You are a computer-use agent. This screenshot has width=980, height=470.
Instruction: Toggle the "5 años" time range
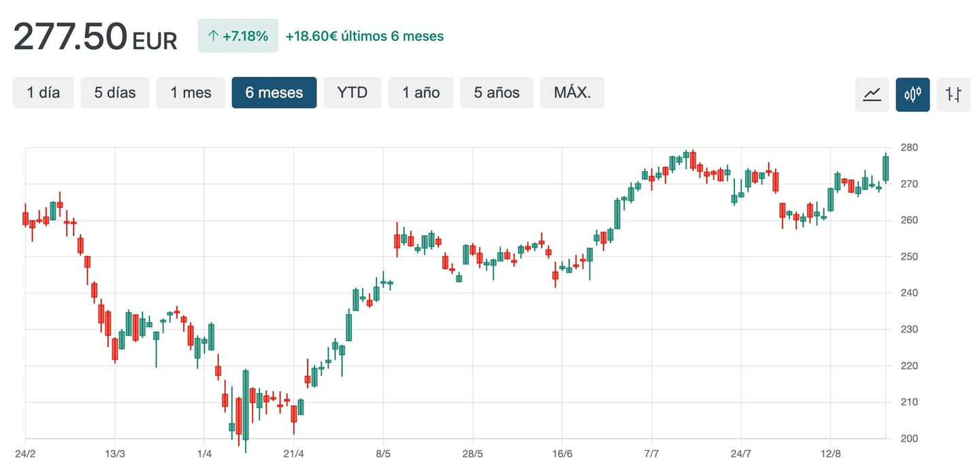tap(497, 92)
